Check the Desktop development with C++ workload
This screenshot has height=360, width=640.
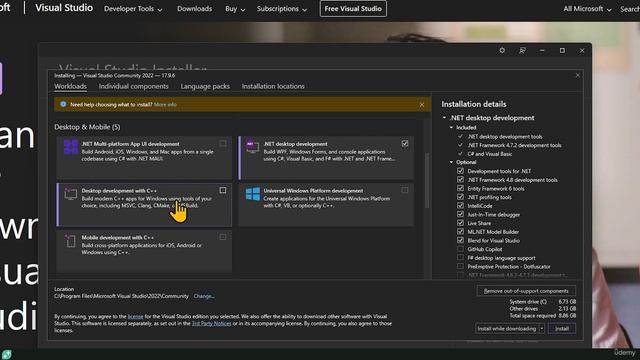[x=223, y=190]
